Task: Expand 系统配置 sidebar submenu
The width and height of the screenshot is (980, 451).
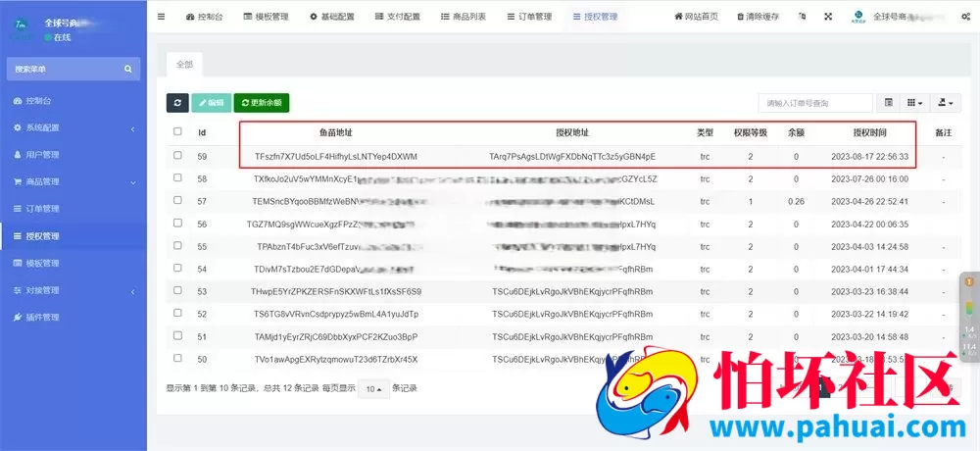Action: tap(73, 127)
